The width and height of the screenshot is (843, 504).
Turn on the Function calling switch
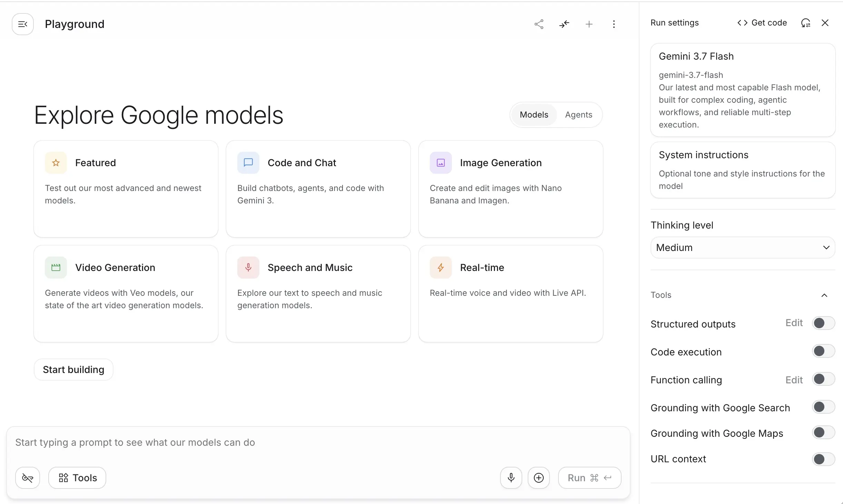pyautogui.click(x=824, y=379)
